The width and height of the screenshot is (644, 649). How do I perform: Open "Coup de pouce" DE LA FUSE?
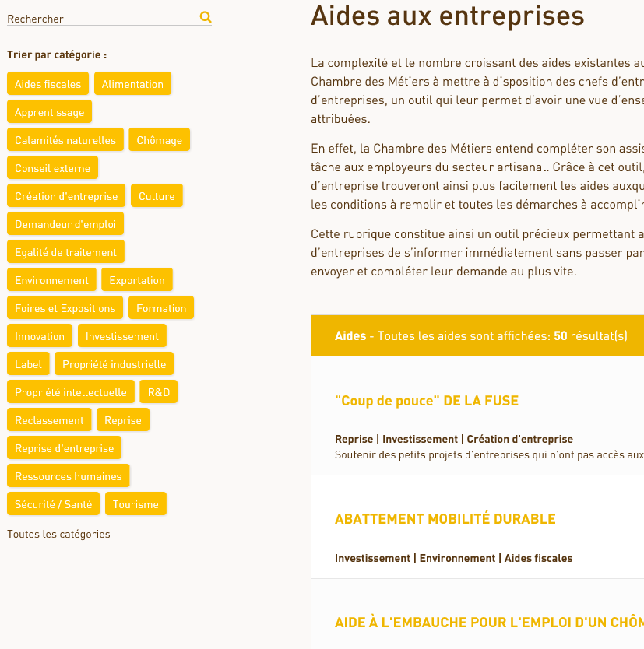(x=427, y=401)
